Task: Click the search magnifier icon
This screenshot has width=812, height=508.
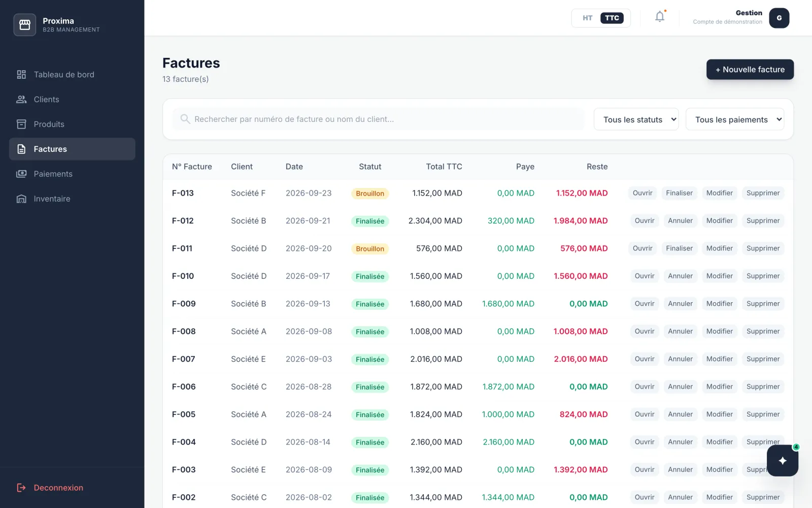Action: point(185,119)
